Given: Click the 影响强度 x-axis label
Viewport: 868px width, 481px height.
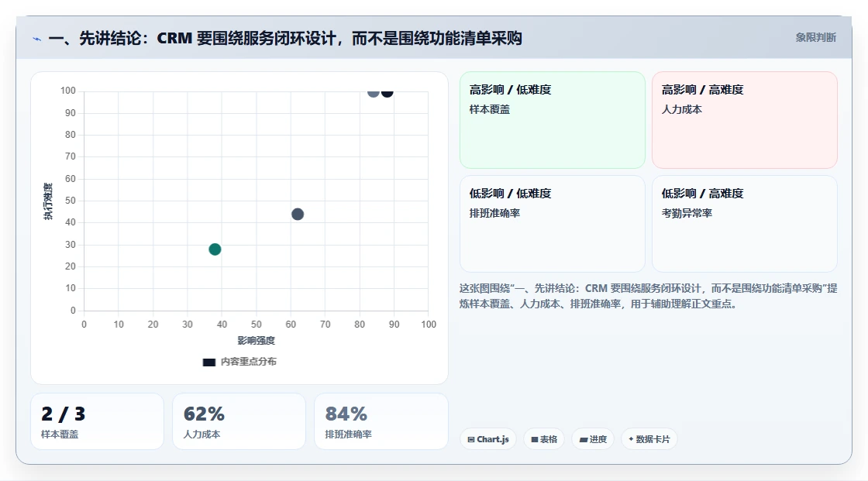Looking at the screenshot, I should tap(257, 340).
